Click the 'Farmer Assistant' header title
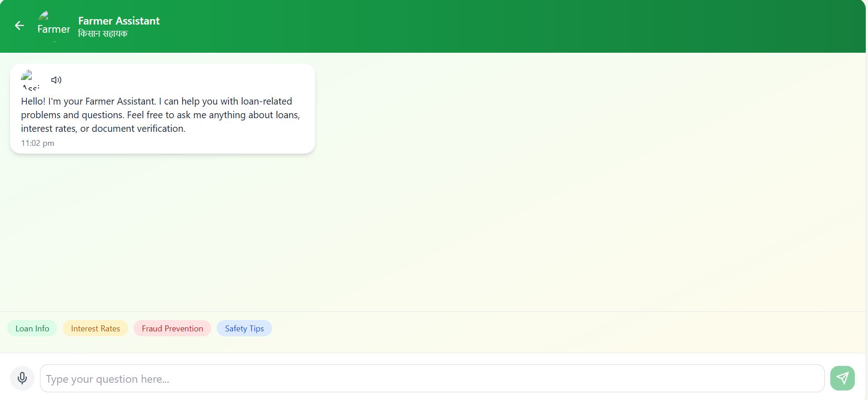Screen dimensions: 868x400 [x=119, y=21]
